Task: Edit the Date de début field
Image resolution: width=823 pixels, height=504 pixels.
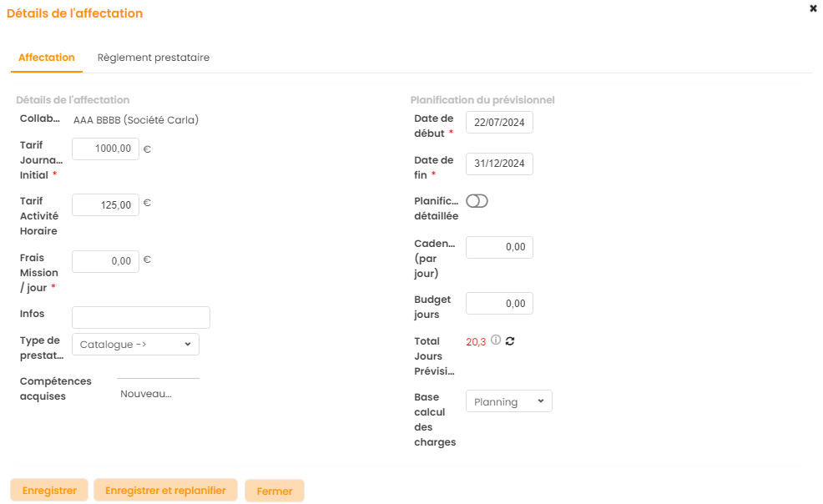Action: (499, 122)
